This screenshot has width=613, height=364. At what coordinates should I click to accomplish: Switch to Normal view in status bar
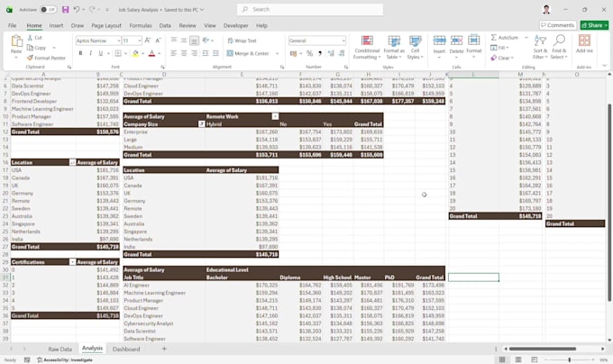click(502, 359)
